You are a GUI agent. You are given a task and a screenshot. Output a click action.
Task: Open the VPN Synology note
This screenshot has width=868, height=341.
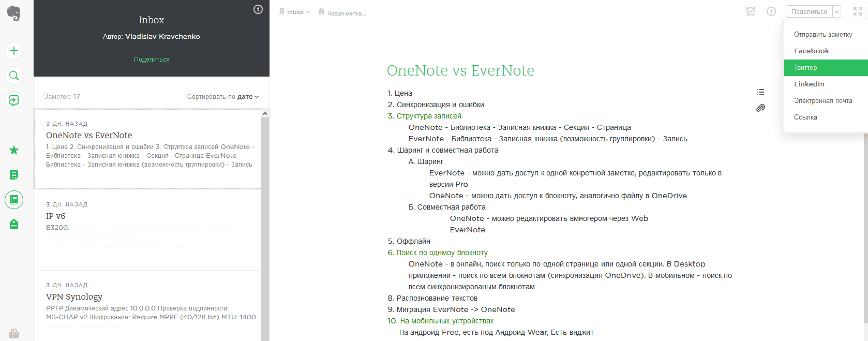(74, 297)
